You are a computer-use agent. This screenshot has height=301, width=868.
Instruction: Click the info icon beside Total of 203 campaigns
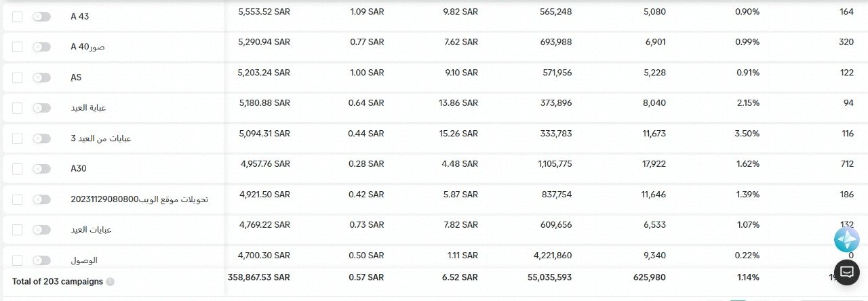click(x=111, y=281)
